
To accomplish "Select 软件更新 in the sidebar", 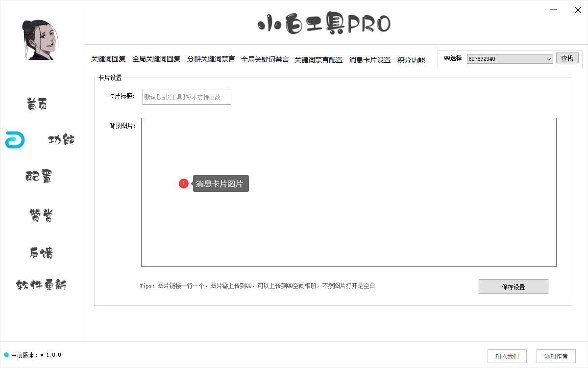I will pyautogui.click(x=42, y=284).
